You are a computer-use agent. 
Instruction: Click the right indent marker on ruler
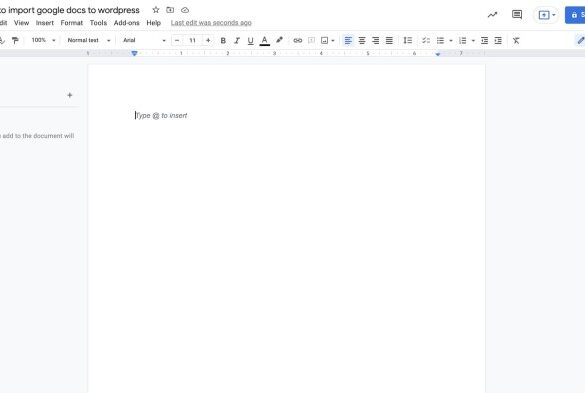click(x=438, y=54)
